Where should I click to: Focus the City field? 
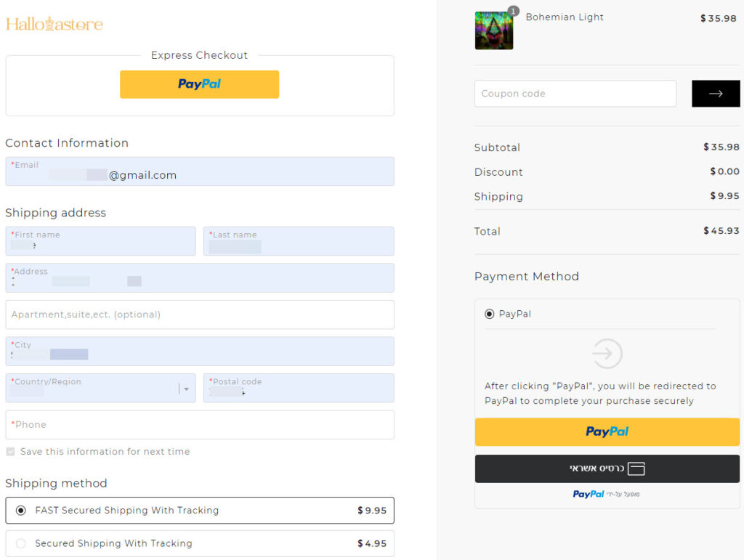click(x=200, y=352)
